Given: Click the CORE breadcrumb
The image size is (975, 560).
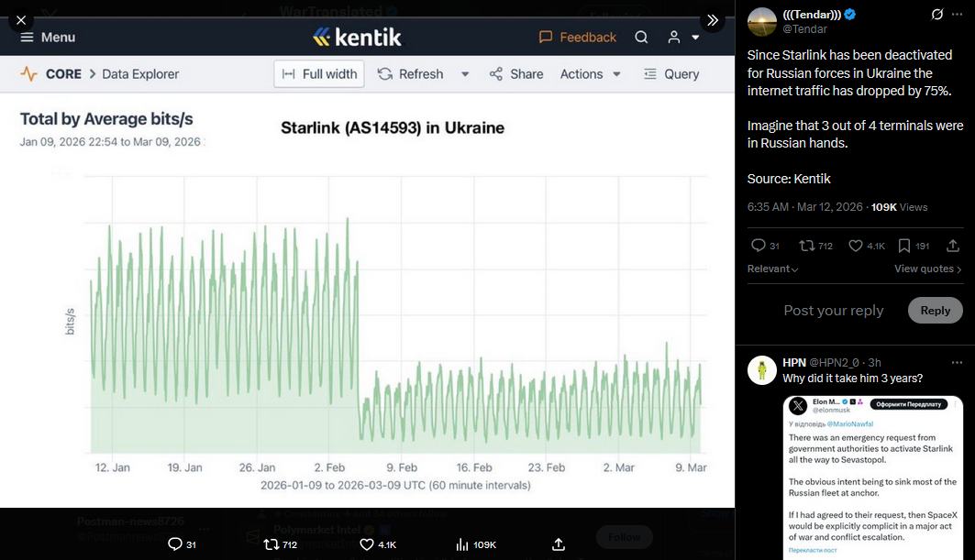Looking at the screenshot, I should point(63,74).
